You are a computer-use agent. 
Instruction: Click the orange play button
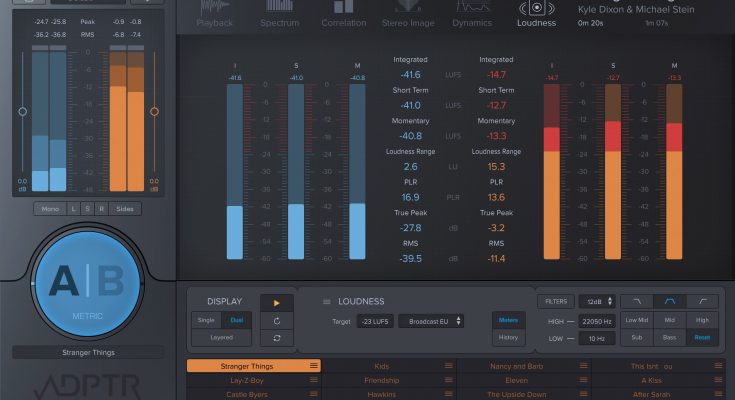click(x=275, y=301)
